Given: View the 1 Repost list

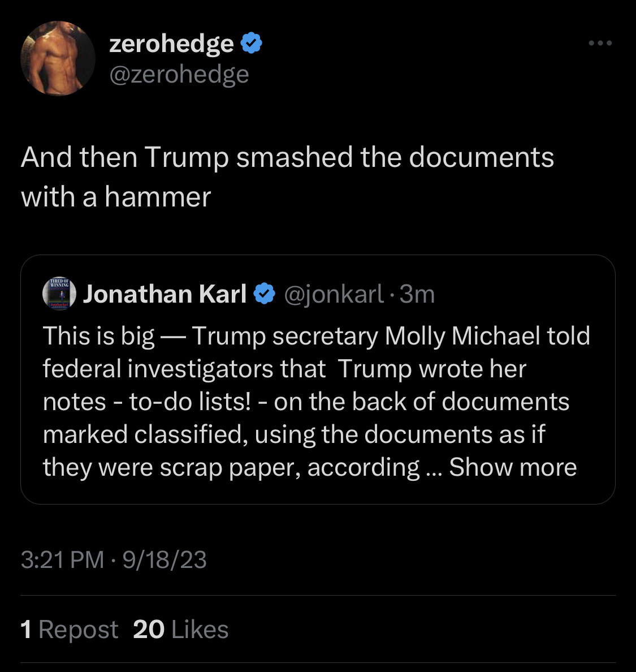Looking at the screenshot, I should tap(70, 630).
